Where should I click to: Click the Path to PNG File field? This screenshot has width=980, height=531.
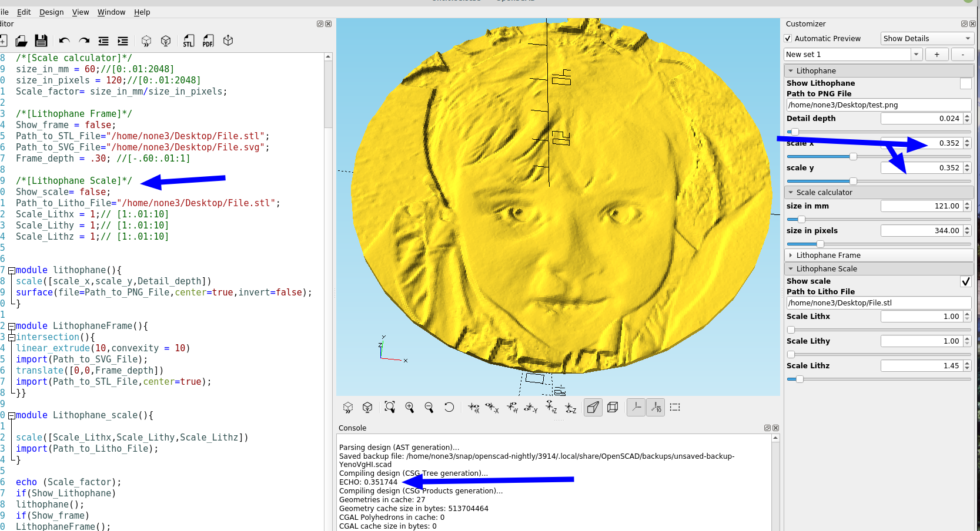tap(879, 105)
